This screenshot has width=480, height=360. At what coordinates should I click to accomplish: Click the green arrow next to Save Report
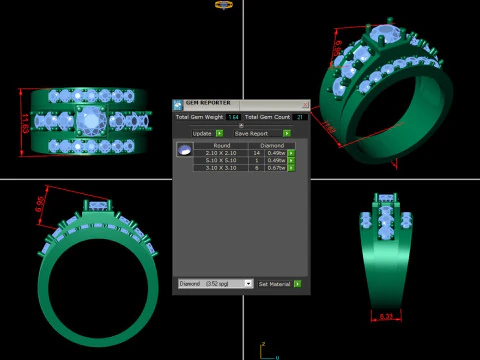287,133
